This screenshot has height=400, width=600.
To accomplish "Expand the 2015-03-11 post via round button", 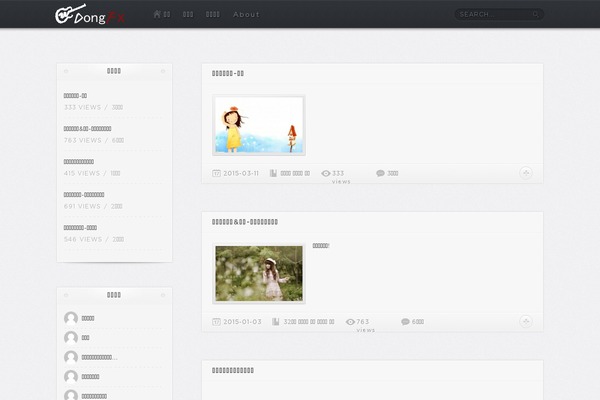I will 526,173.
